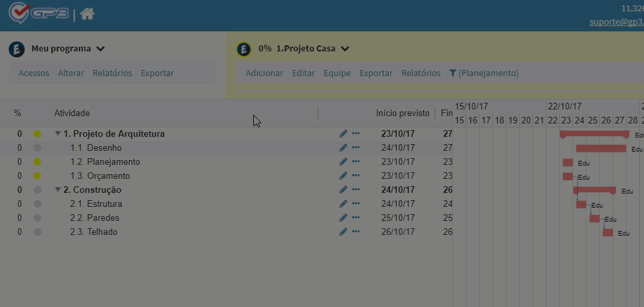Edit Paredes activity with pencil icon
The width and height of the screenshot is (644, 307).
tap(343, 218)
